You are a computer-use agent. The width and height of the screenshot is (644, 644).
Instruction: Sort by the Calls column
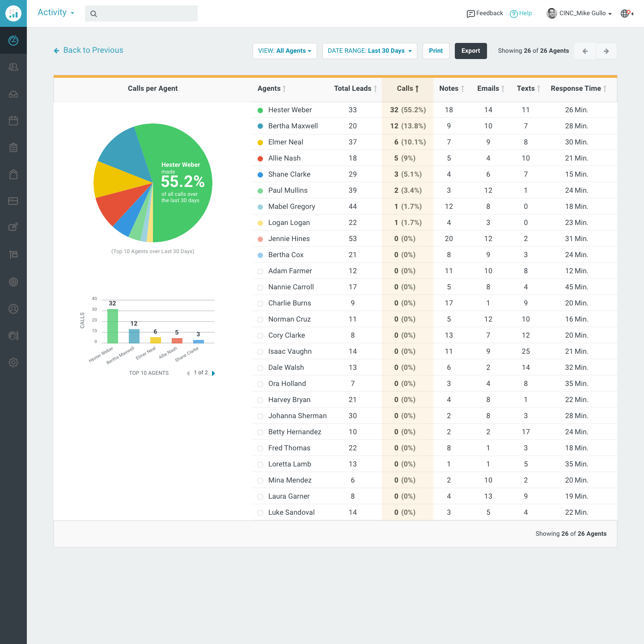click(x=408, y=89)
